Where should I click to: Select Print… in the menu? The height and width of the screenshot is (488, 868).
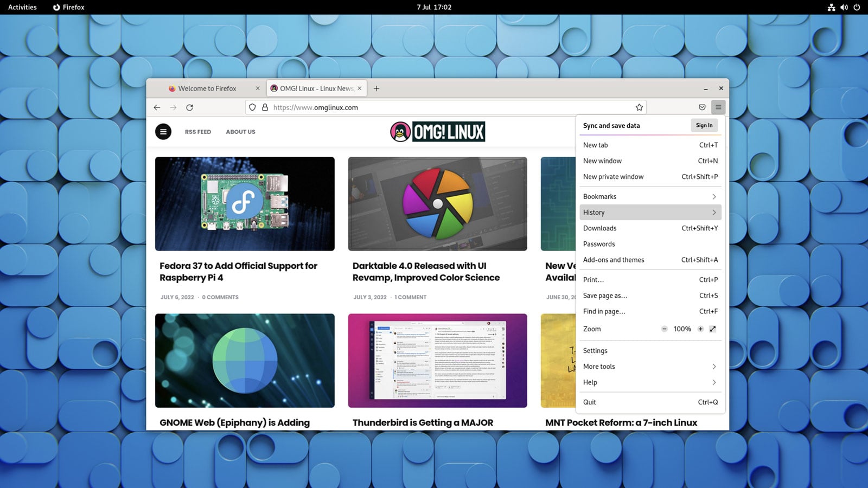click(650, 280)
